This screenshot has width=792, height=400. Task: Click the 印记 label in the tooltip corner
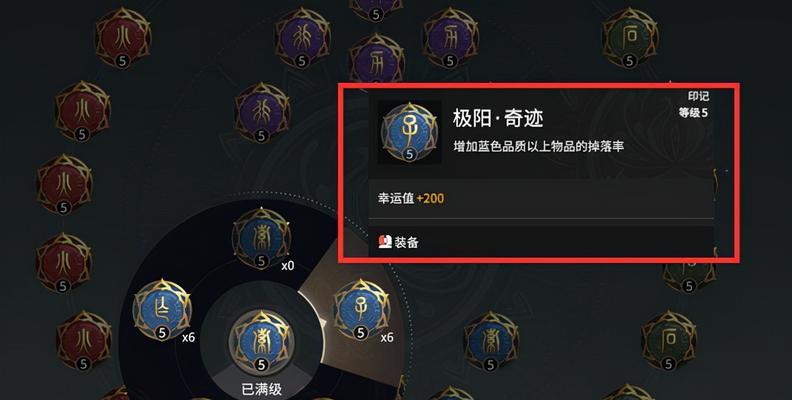coord(698,96)
